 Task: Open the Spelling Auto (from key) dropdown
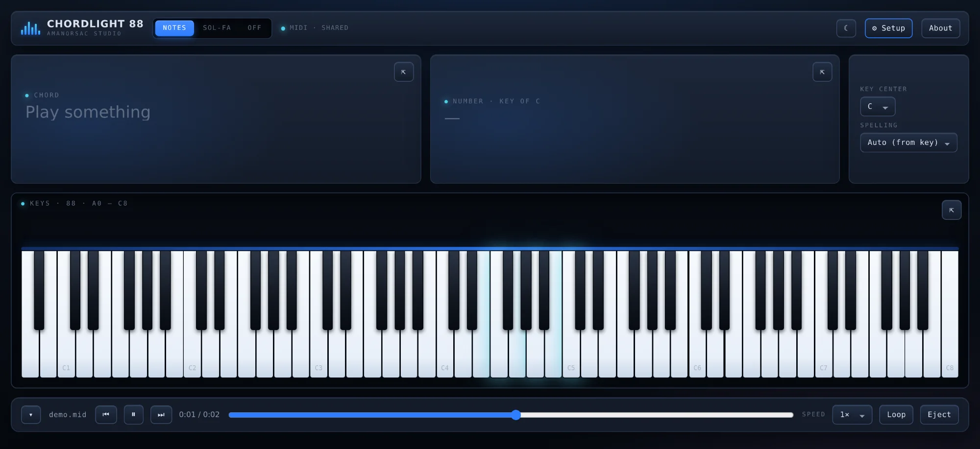[908, 142]
